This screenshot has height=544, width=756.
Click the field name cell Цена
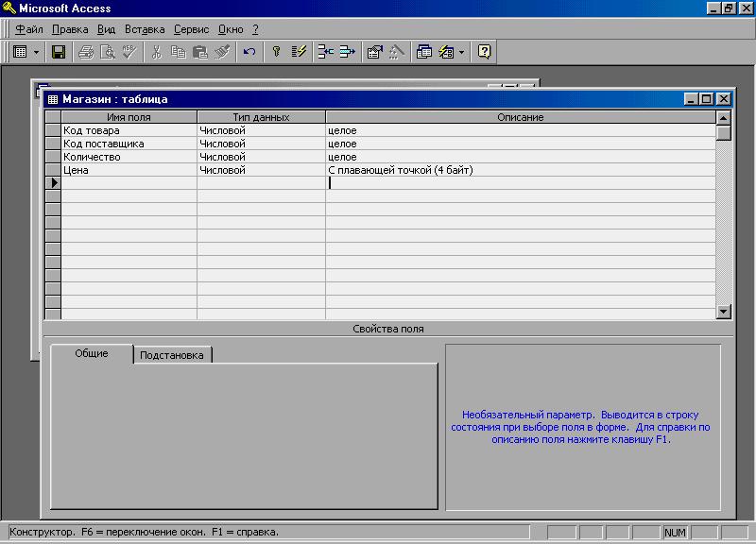click(x=129, y=170)
